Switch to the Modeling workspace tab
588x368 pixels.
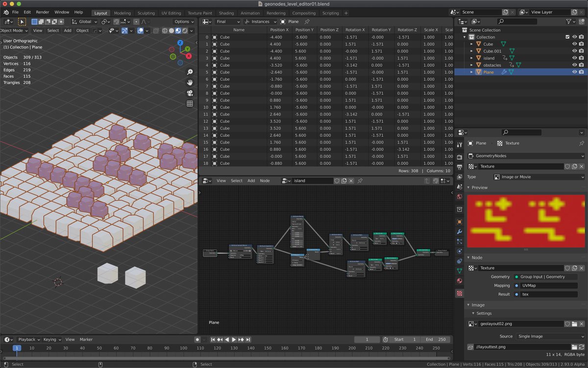[x=122, y=13]
